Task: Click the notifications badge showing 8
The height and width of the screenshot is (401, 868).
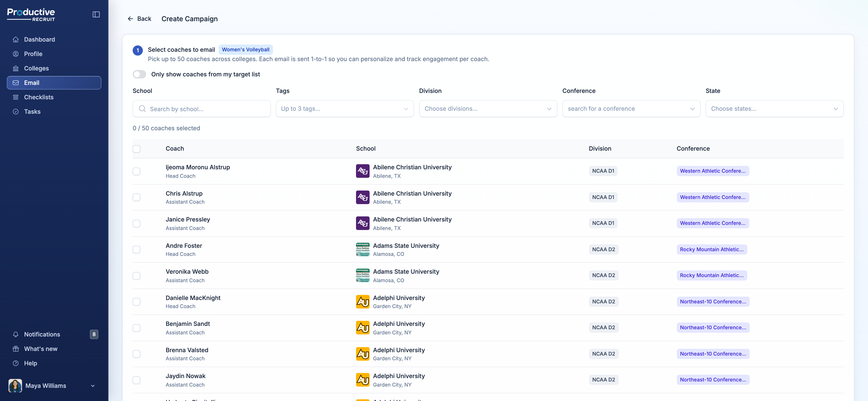Action: point(94,334)
